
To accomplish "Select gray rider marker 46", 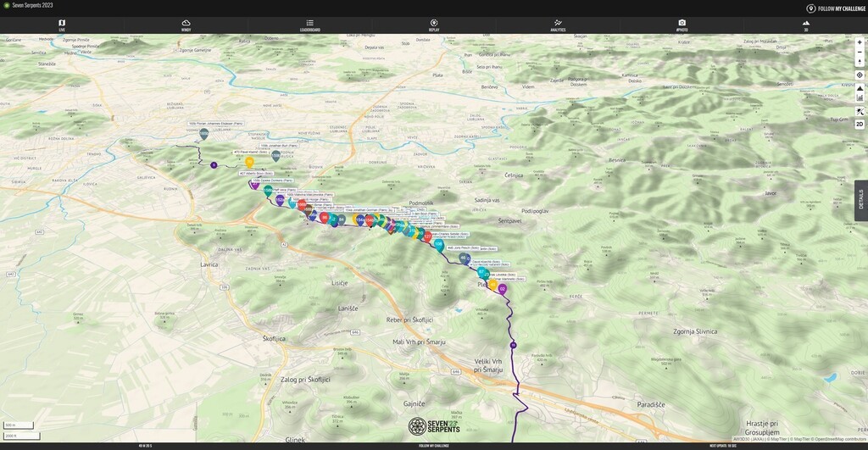I will pyautogui.click(x=464, y=258).
